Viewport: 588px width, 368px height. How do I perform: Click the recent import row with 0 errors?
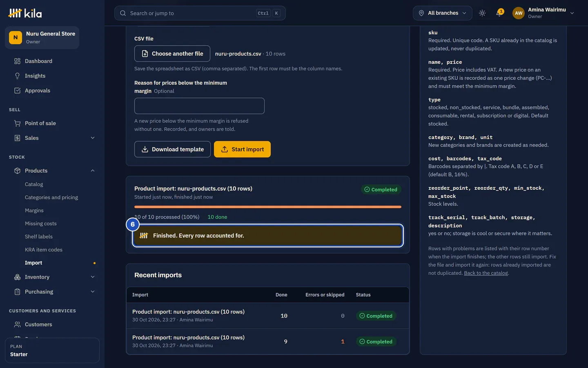point(268,316)
